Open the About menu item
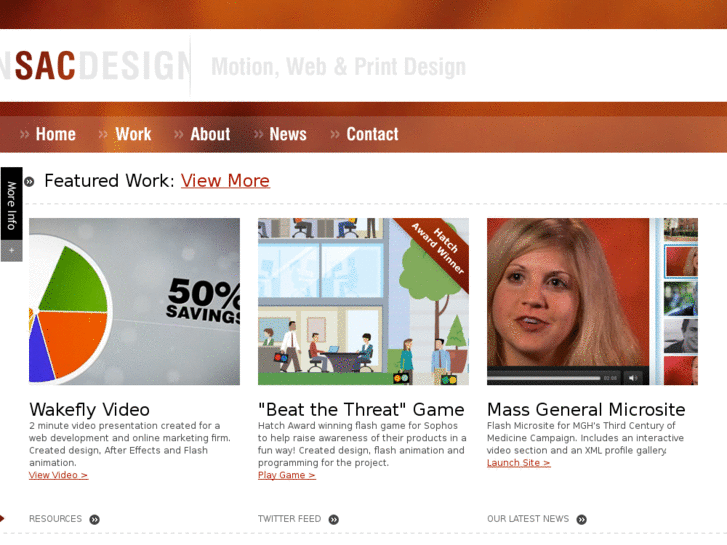This screenshot has width=727, height=545. pos(210,134)
